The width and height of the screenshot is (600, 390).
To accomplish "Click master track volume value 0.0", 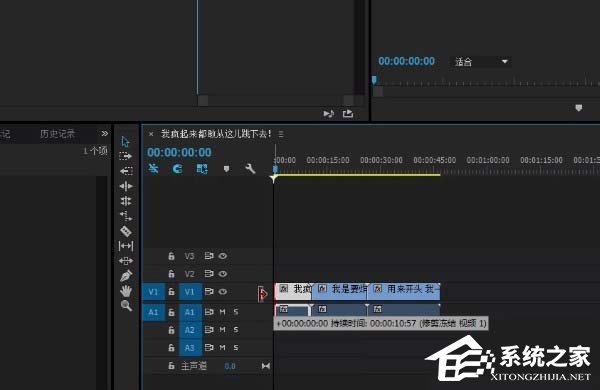I will pyautogui.click(x=230, y=366).
